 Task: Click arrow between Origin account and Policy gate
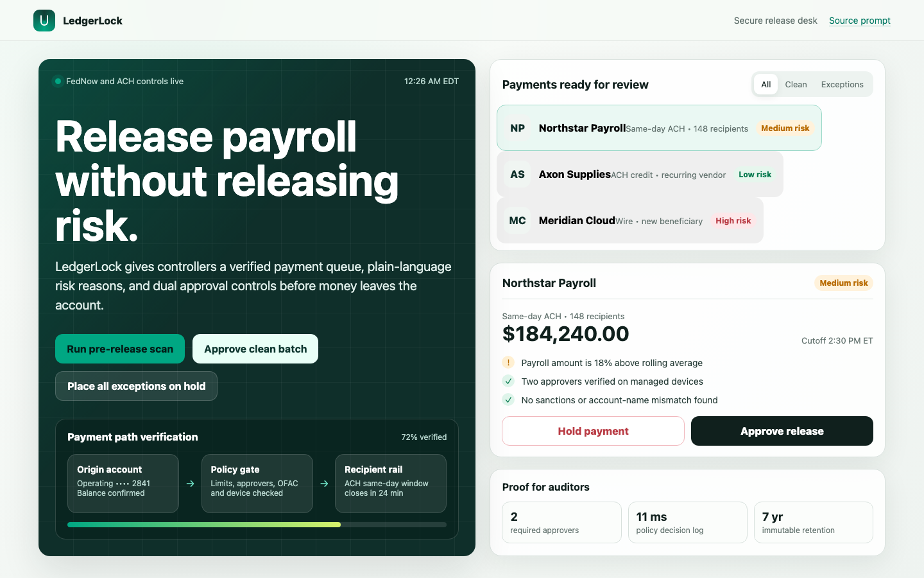pyautogui.click(x=190, y=484)
